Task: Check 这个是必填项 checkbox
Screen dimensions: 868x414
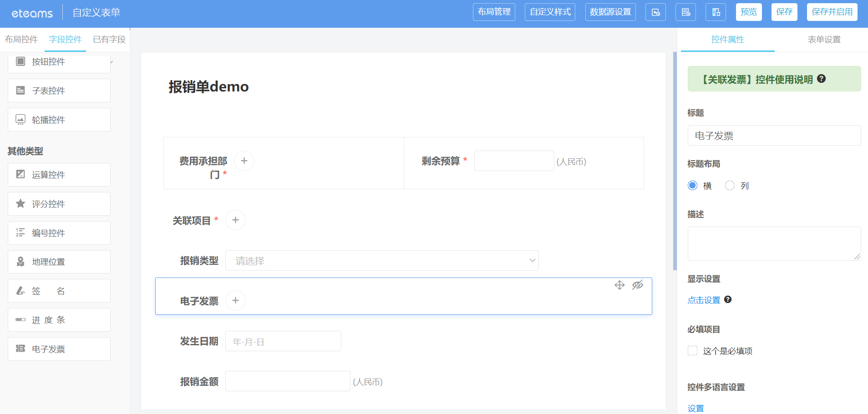Action: [x=692, y=351]
